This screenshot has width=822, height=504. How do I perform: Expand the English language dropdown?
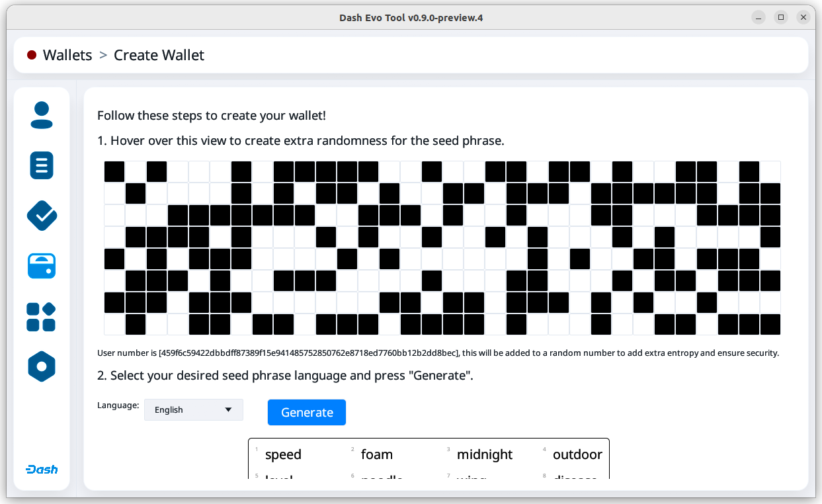pos(194,410)
